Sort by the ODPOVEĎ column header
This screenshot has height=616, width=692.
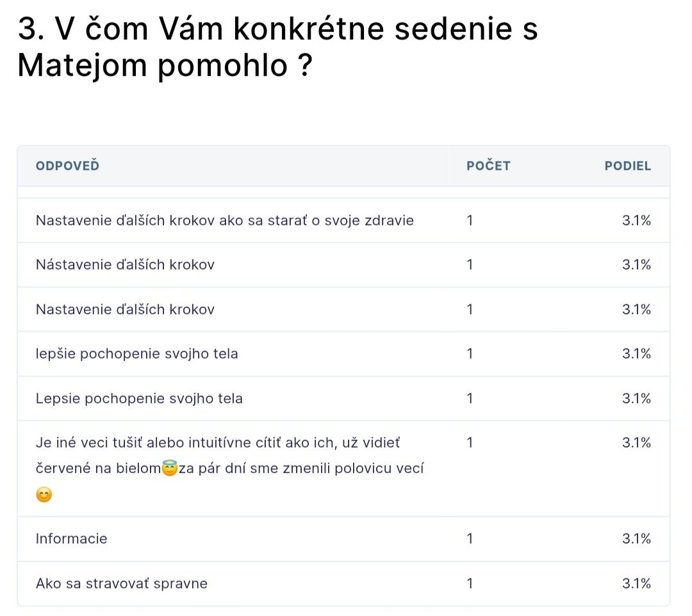click(67, 166)
